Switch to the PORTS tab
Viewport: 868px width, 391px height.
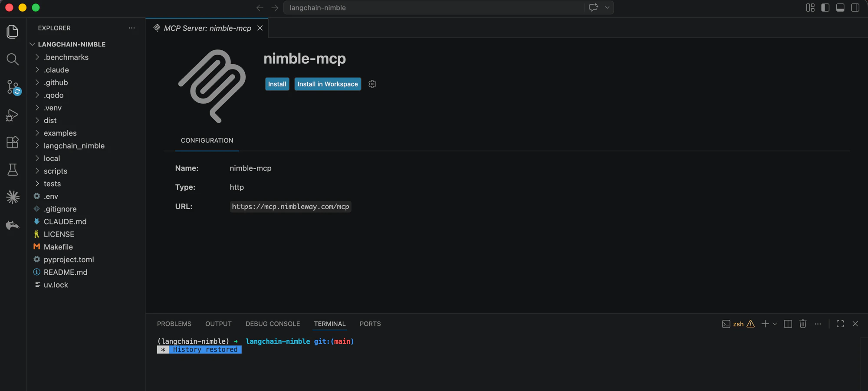coord(370,324)
